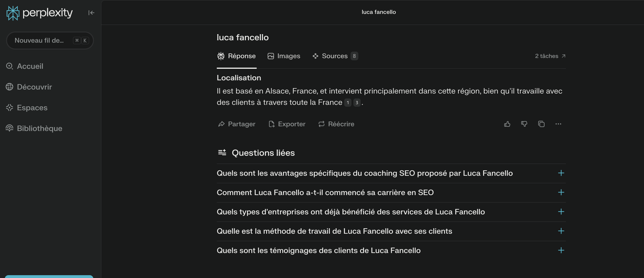Open the three-dot more options menu
644x278 pixels.
tap(558, 124)
